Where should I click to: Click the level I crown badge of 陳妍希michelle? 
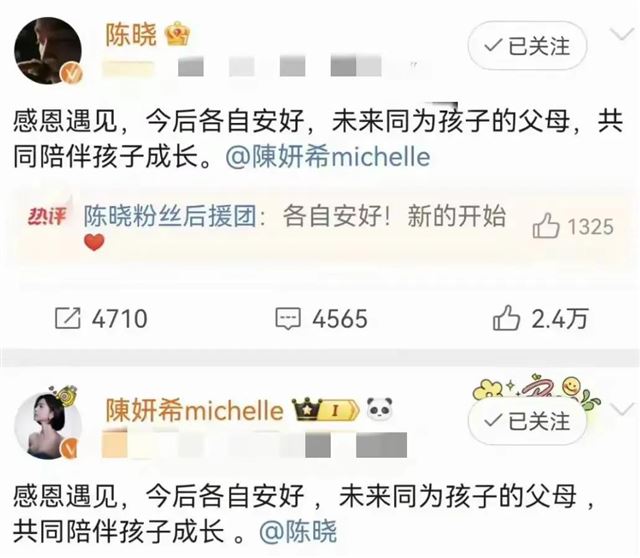(x=326, y=410)
